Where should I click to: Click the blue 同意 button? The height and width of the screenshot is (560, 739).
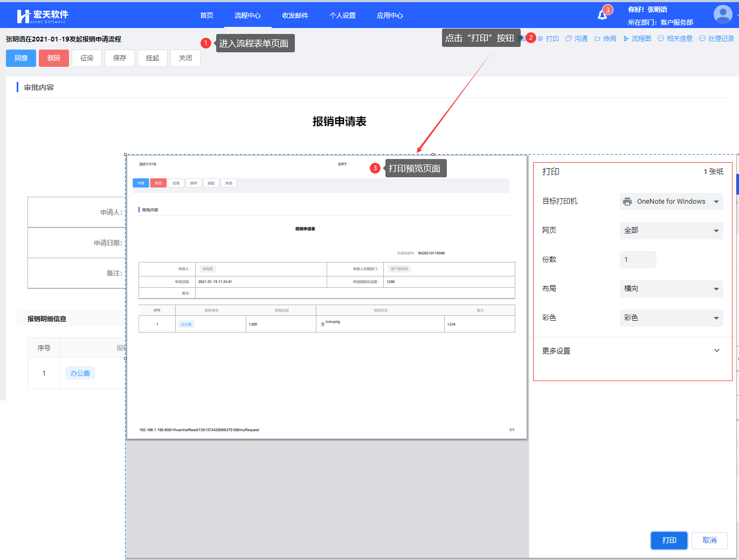(x=21, y=58)
